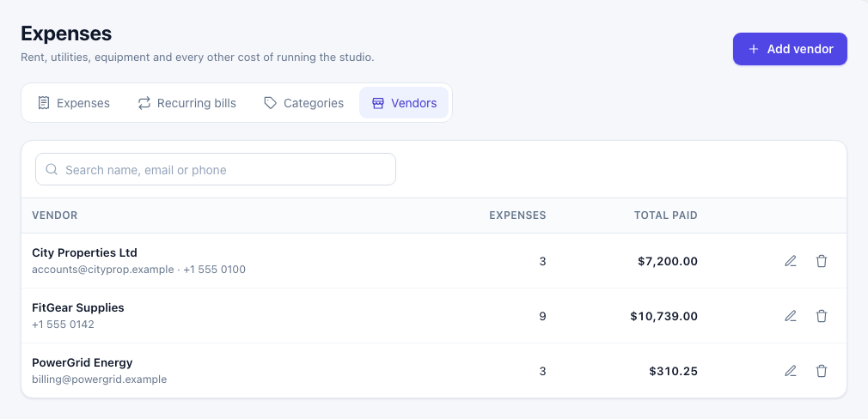Click the magnifier icon in search box
This screenshot has height=419, width=868.
tap(52, 169)
